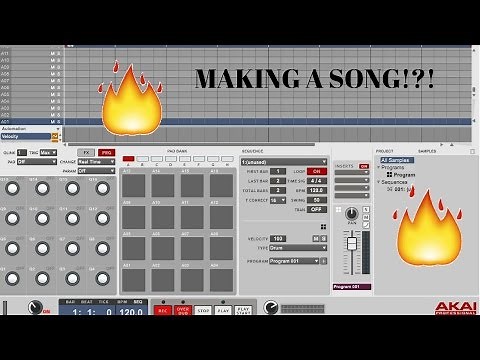Select pad bank H
Viewport: 480px width, 360px height.
[227, 159]
